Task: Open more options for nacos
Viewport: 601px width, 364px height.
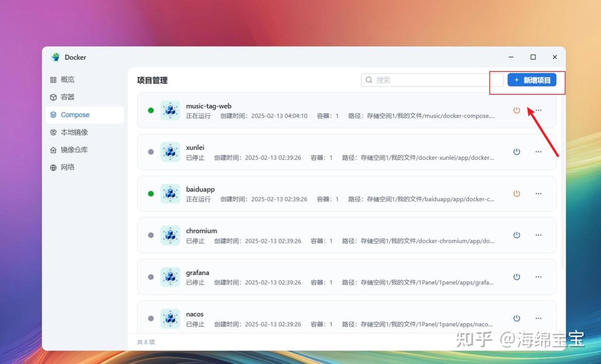Action: 539,318
